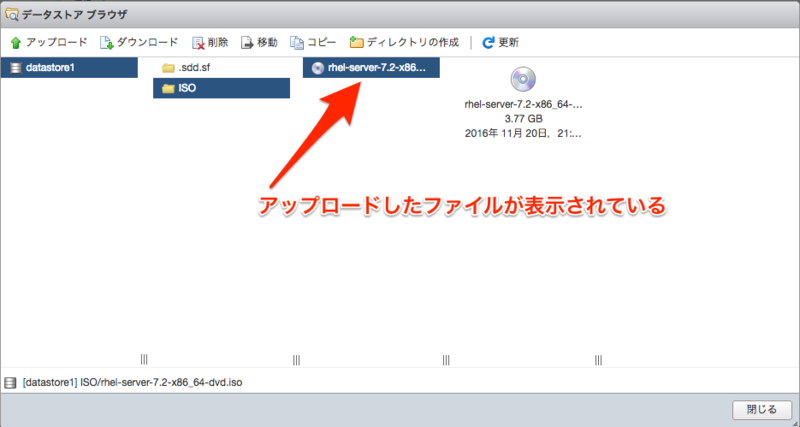Select the datastore1 row
This screenshot has width=800, height=427.
pos(69,67)
